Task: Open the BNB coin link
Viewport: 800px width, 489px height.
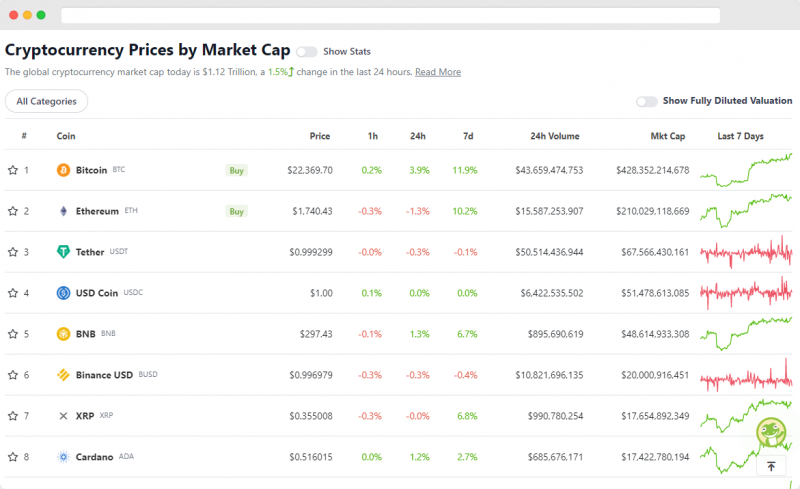Action: (85, 334)
